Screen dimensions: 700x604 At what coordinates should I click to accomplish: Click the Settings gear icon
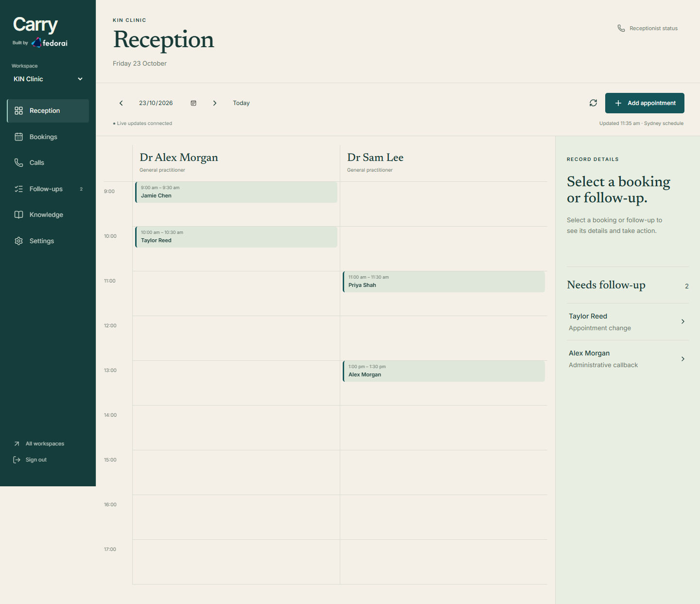pos(19,241)
